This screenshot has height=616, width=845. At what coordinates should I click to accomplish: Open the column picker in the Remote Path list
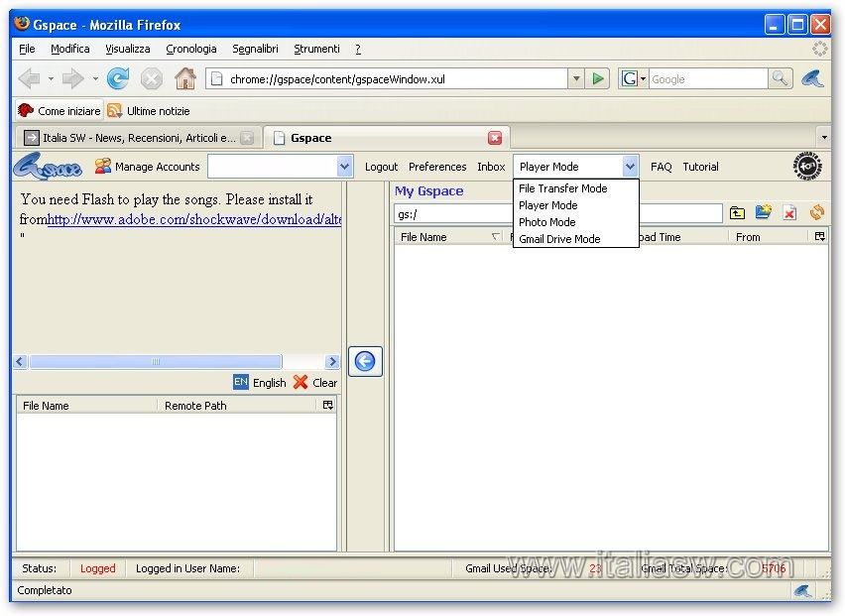327,406
